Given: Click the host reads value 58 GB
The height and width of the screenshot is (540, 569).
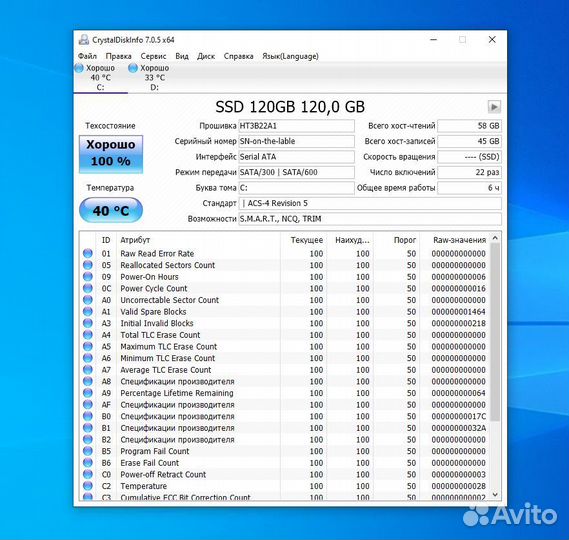Looking at the screenshot, I should pyautogui.click(x=470, y=126).
